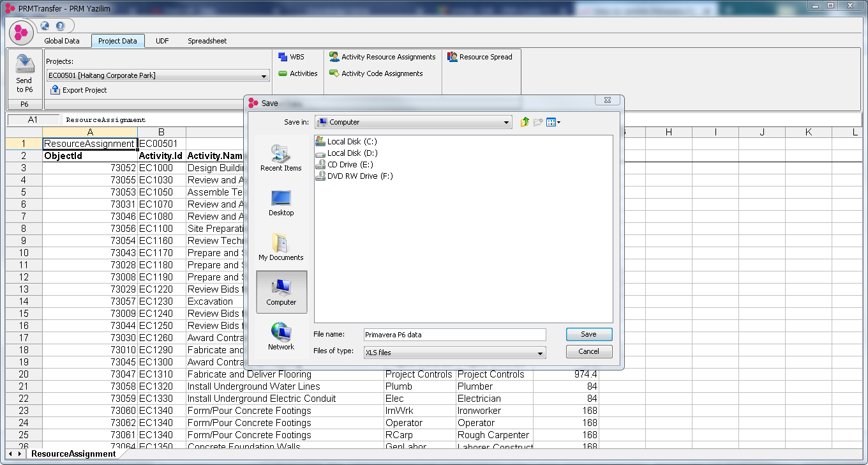Click the help question mark icon
Viewport: 868px width, 465px height.
tap(60, 26)
